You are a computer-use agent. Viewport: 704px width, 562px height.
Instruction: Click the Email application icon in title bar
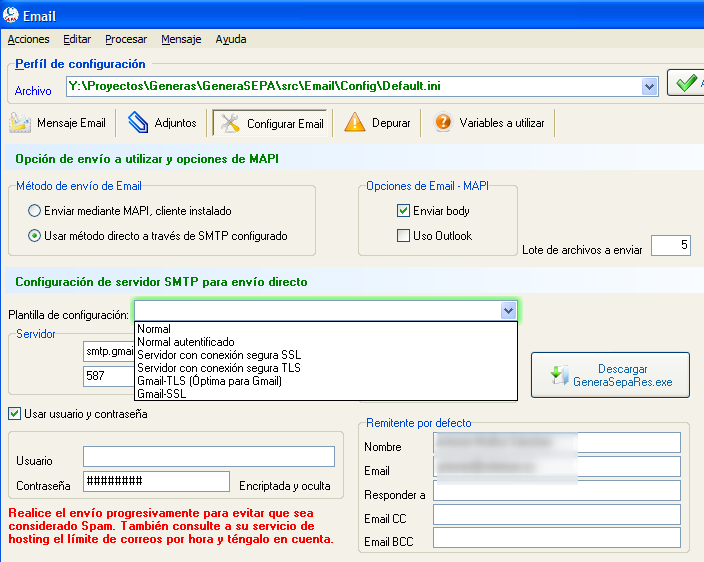(x=10, y=15)
